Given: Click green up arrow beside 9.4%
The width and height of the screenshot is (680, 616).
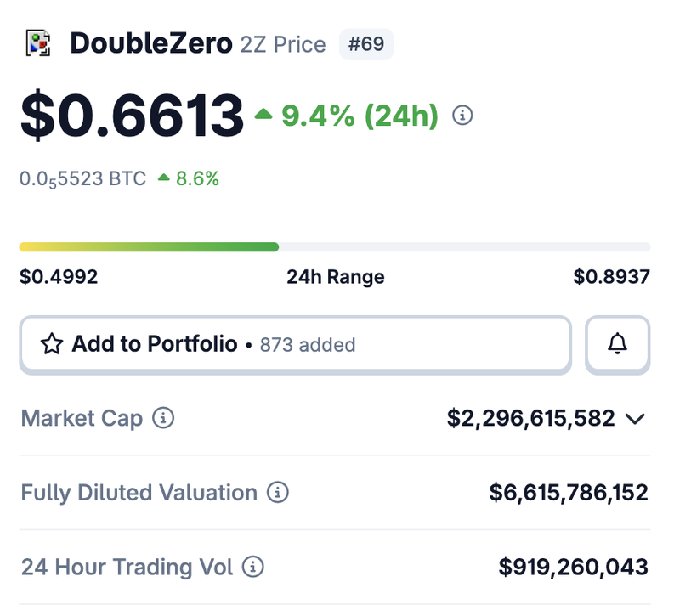Looking at the screenshot, I should tap(263, 115).
